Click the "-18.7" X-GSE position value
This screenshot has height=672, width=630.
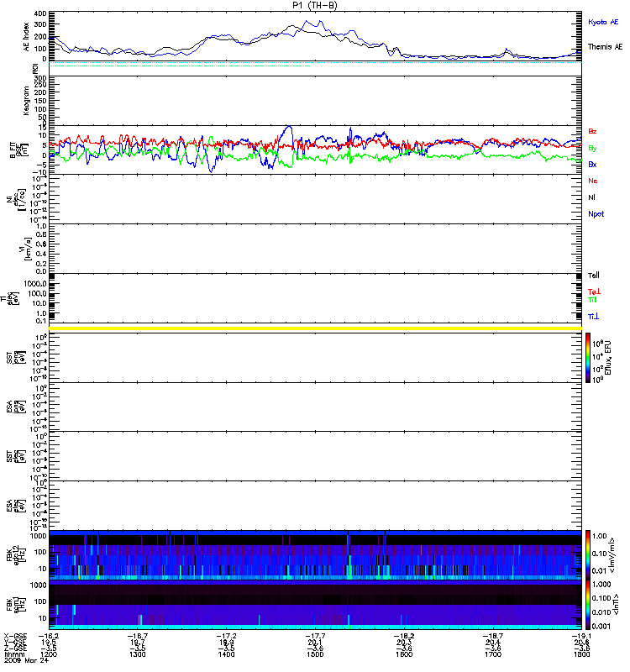[x=492, y=636]
